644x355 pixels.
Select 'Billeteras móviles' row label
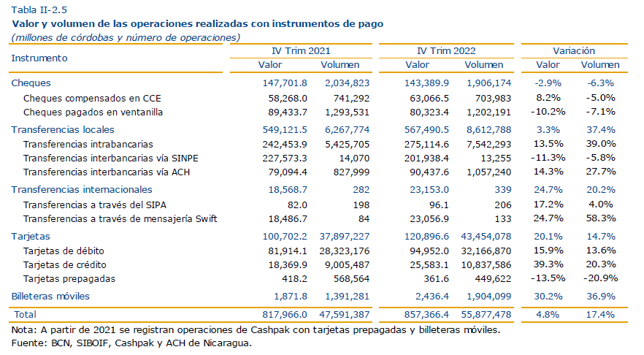click(x=50, y=297)
